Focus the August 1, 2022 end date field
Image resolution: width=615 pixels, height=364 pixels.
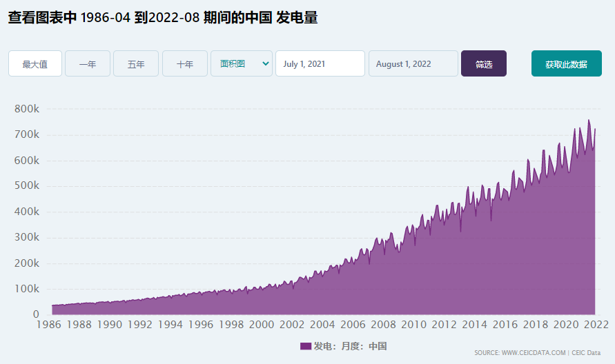413,64
